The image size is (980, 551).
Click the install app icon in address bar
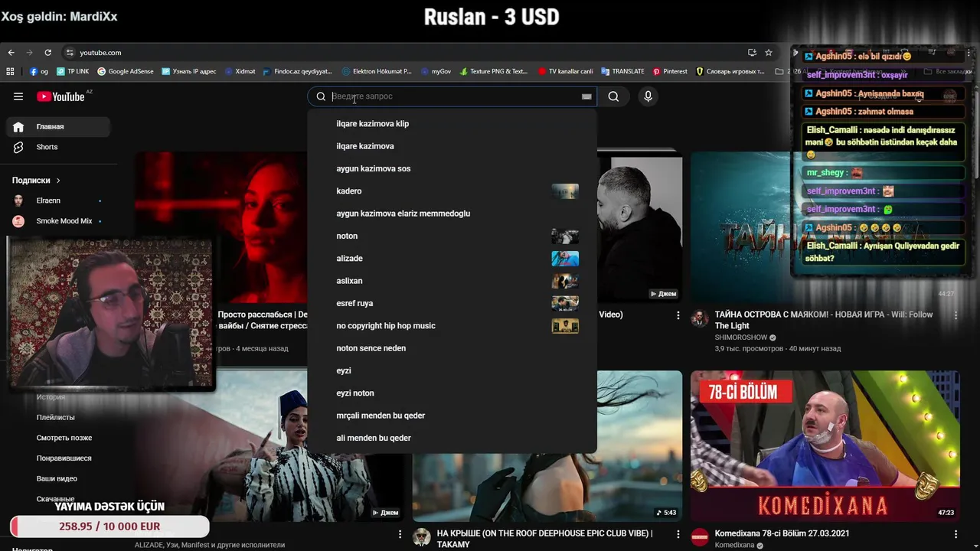[752, 53]
